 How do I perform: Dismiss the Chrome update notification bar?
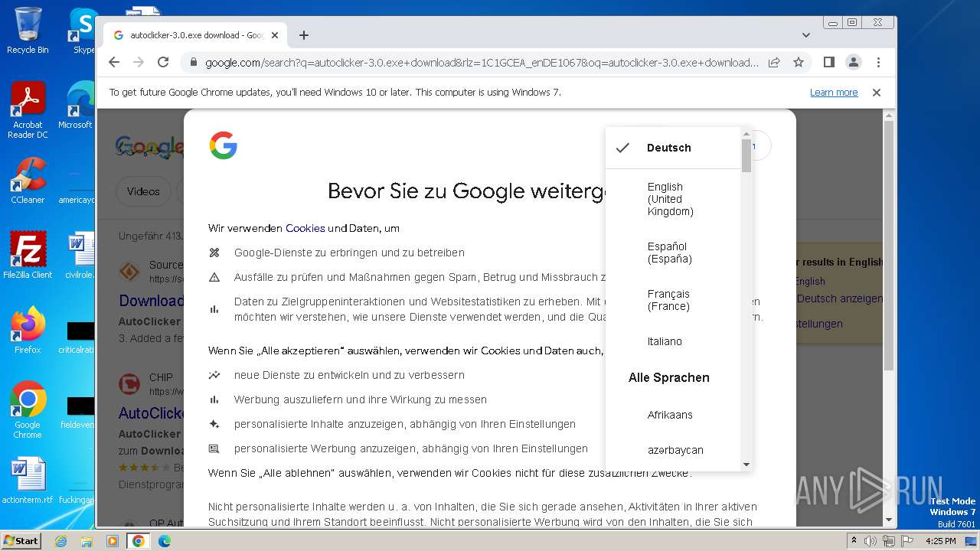pos(877,93)
